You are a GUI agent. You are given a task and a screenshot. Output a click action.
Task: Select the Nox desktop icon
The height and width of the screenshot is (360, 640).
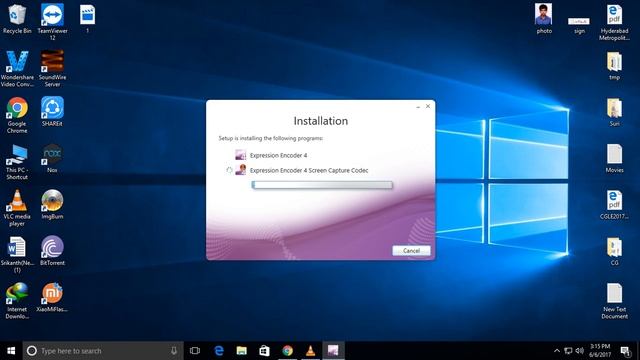pos(52,158)
